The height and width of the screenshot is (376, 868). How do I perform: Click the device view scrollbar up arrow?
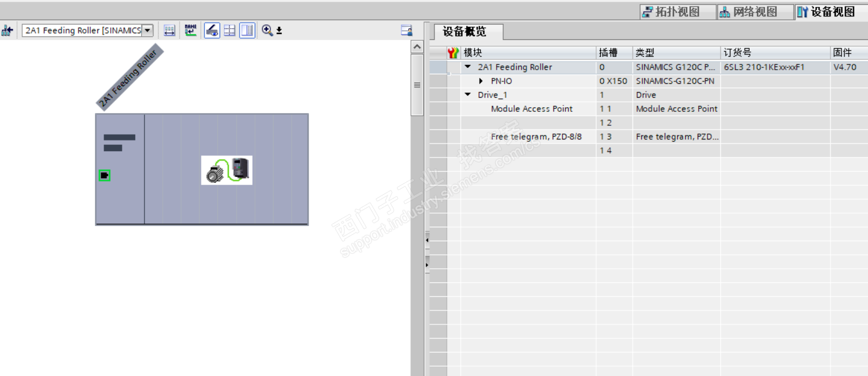tap(417, 47)
